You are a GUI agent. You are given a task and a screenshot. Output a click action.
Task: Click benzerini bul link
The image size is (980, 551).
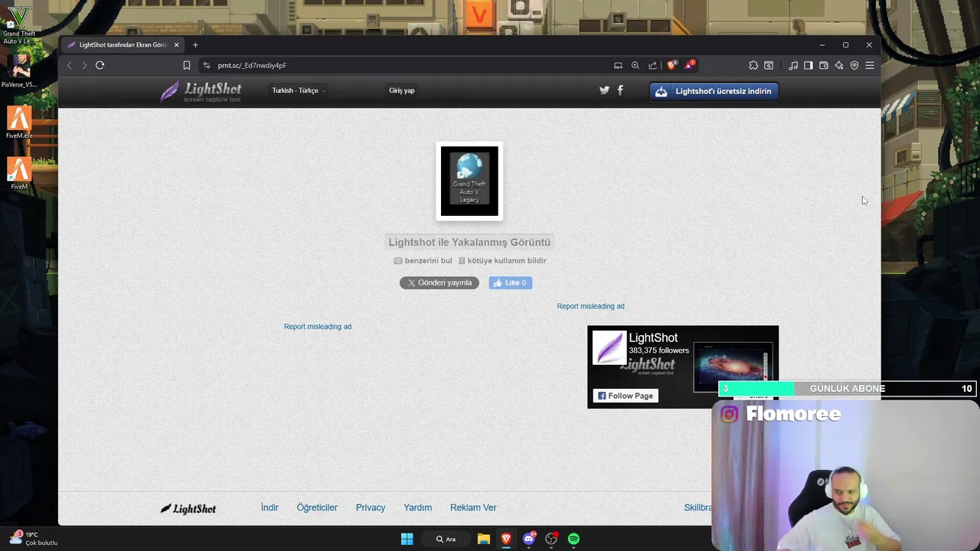click(423, 261)
